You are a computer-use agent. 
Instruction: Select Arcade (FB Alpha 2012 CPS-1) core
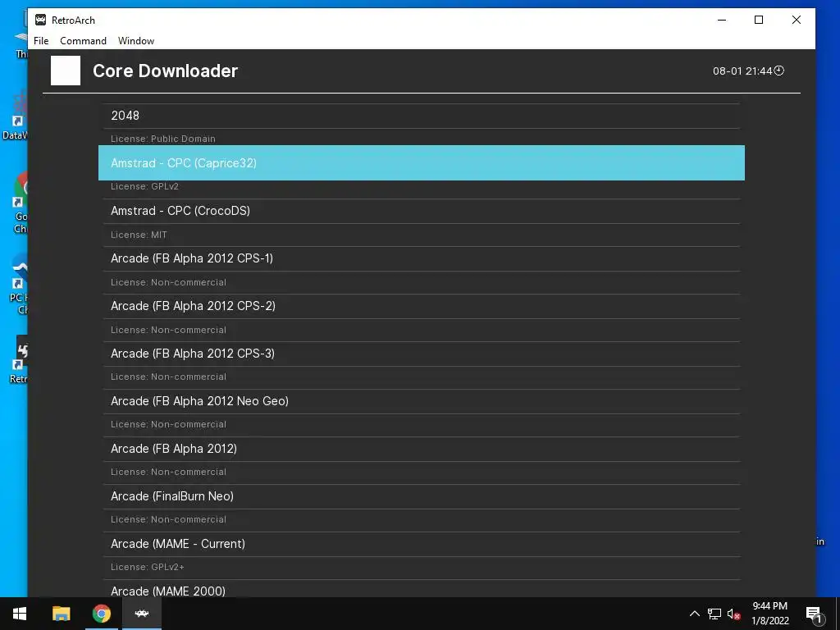pyautogui.click(x=422, y=258)
